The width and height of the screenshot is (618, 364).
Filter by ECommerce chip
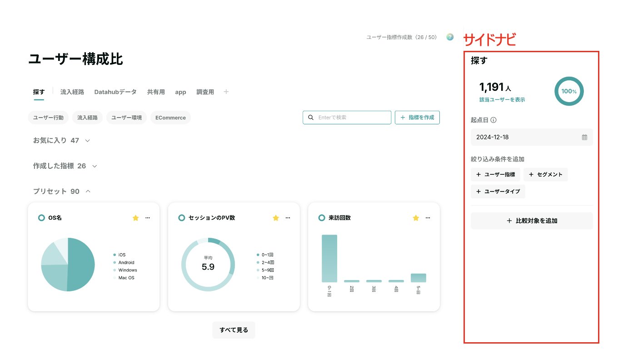(170, 118)
